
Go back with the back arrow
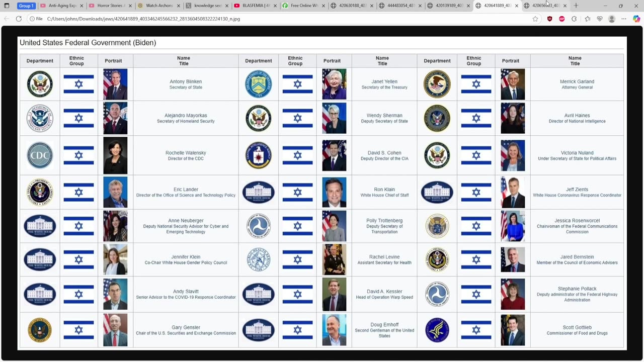7,19
